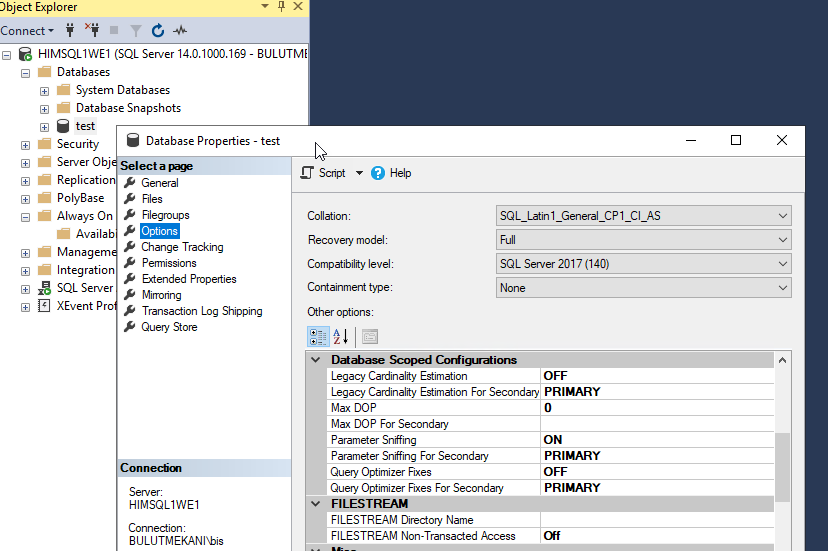
Task: Select the Legacy Cardinality Estimation OFF value
Action: coord(657,376)
